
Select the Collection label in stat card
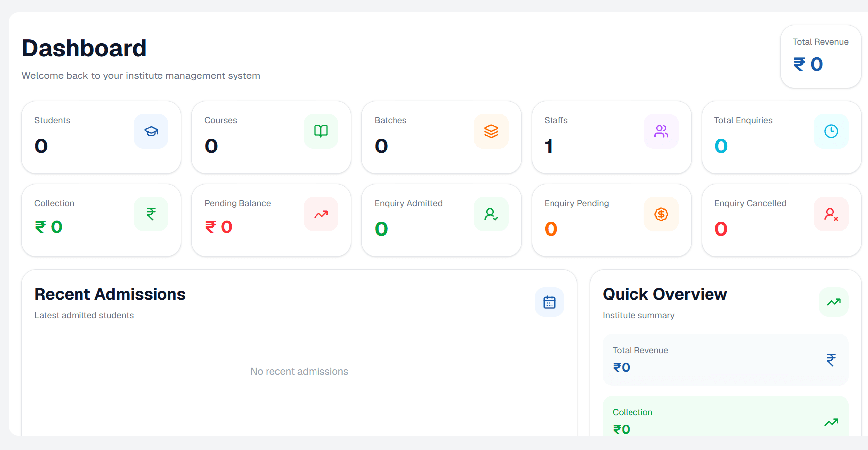point(54,203)
